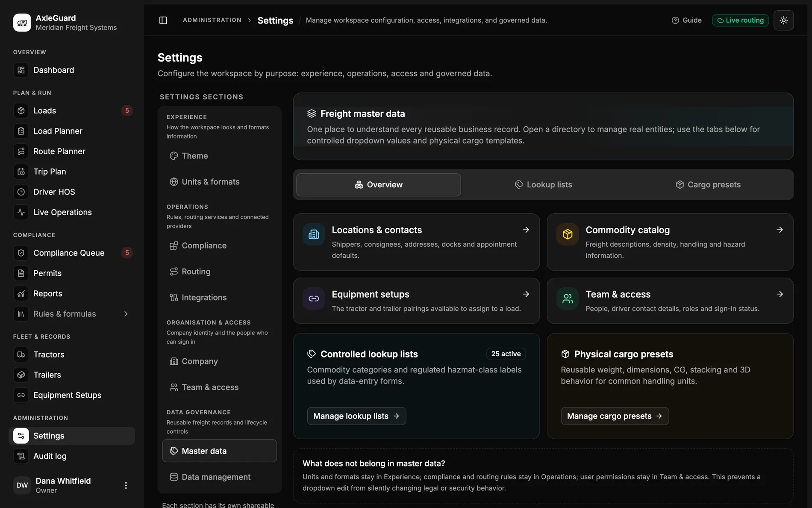
Task: Click the Manage lookup lists button
Action: [x=356, y=416]
